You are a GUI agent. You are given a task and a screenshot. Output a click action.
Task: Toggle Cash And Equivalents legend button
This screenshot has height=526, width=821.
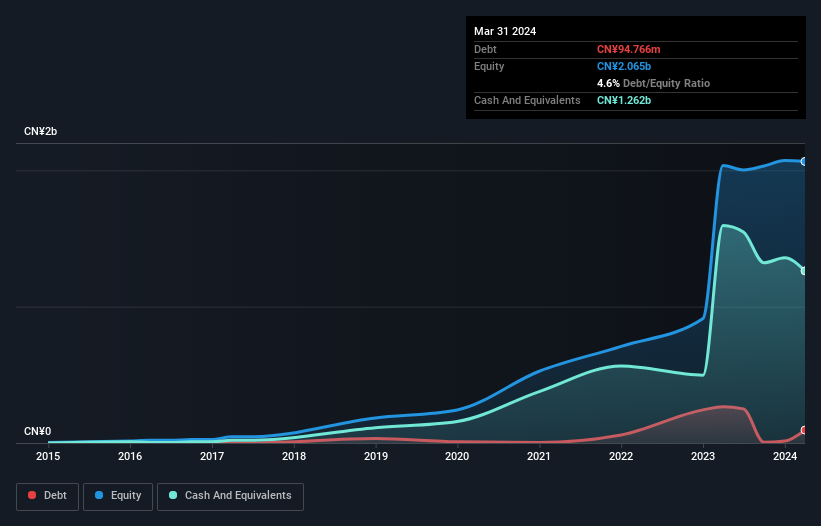230,496
